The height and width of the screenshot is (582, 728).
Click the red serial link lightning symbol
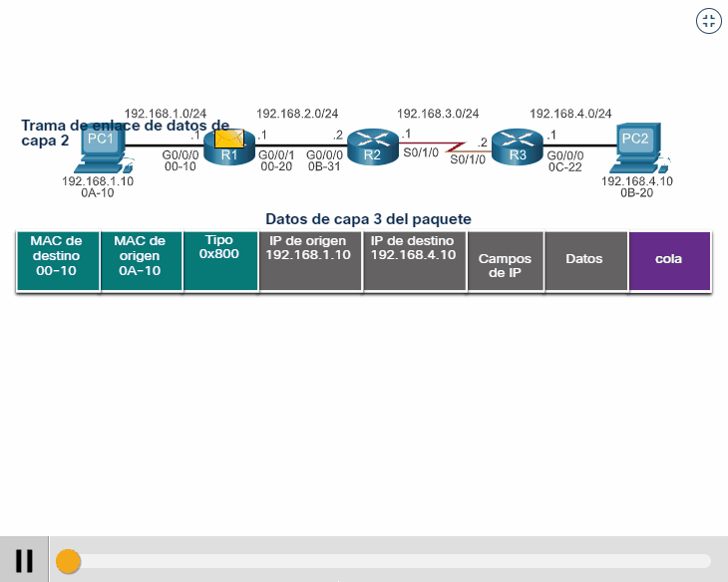pos(460,147)
